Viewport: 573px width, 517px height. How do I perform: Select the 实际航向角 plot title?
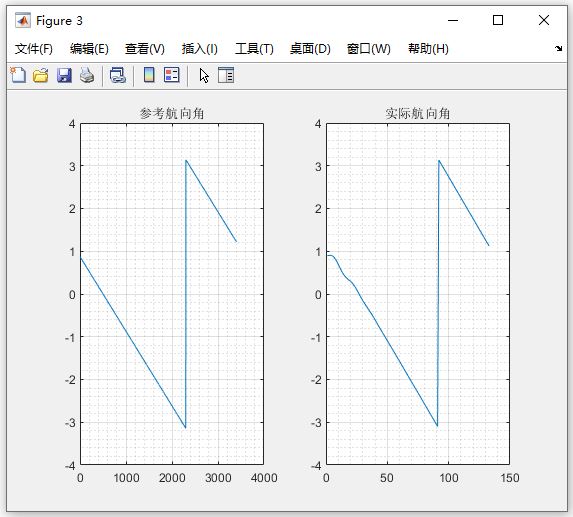[x=418, y=114]
